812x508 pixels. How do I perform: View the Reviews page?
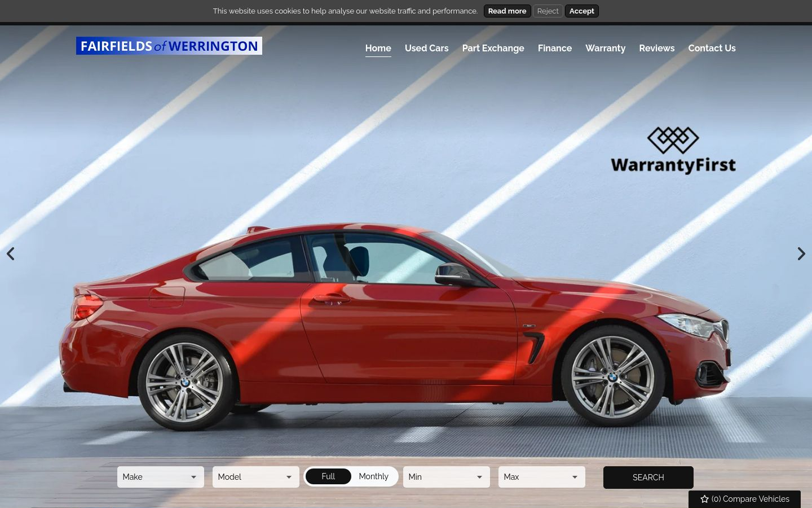[x=657, y=48]
